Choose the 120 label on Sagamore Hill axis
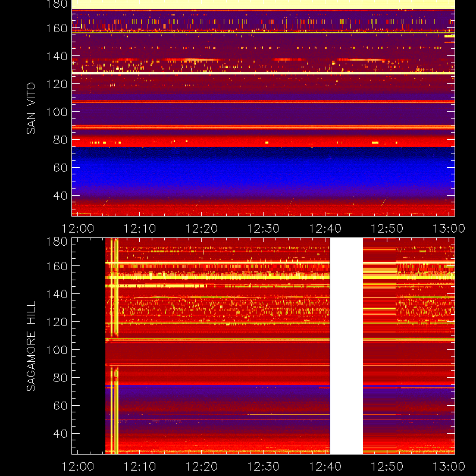Image resolution: width=476 pixels, height=476 pixels. click(57, 322)
